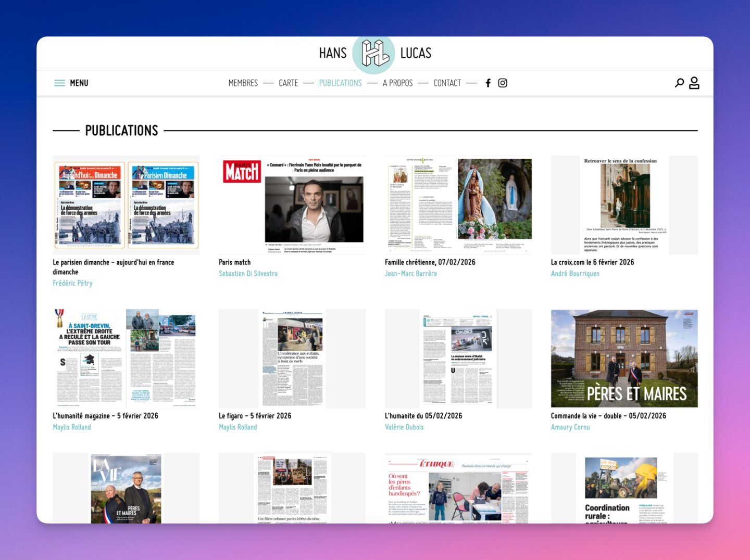The height and width of the screenshot is (560, 750).
Task: Open the search magnifier icon
Action: [x=679, y=83]
